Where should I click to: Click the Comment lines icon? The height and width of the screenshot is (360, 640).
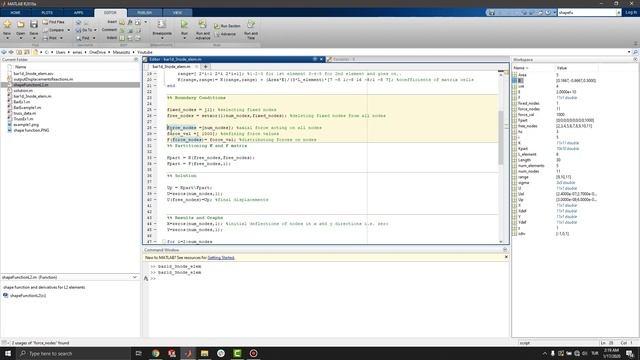click(122, 30)
